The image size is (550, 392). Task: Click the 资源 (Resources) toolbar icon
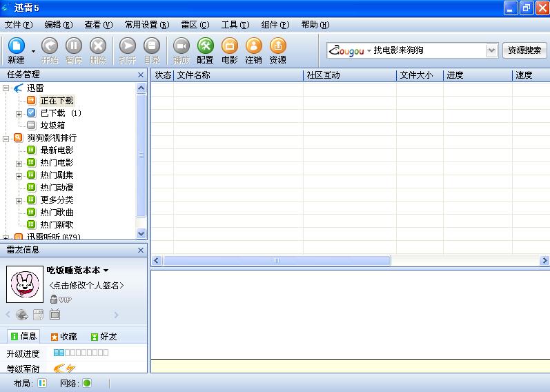(x=278, y=50)
